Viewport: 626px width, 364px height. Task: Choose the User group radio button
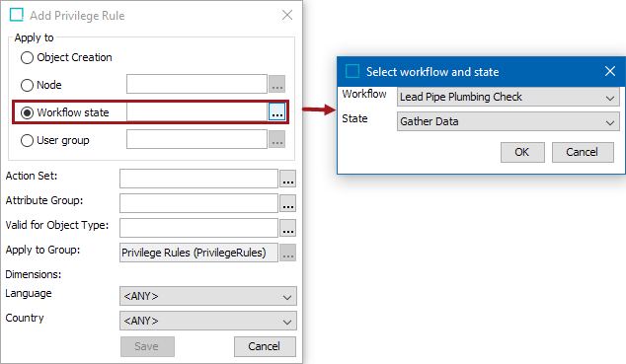[27, 140]
